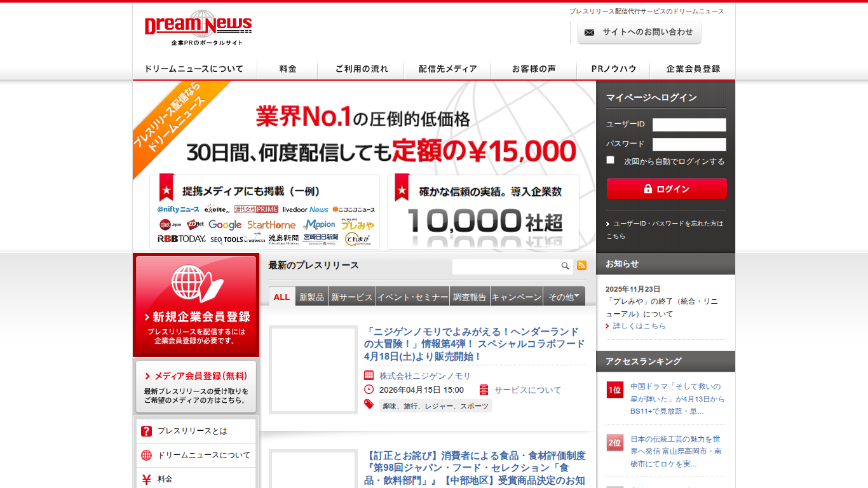868x488 pixels.
Task: Open ご利用の流れ menu item
Action: pyautogui.click(x=361, y=69)
